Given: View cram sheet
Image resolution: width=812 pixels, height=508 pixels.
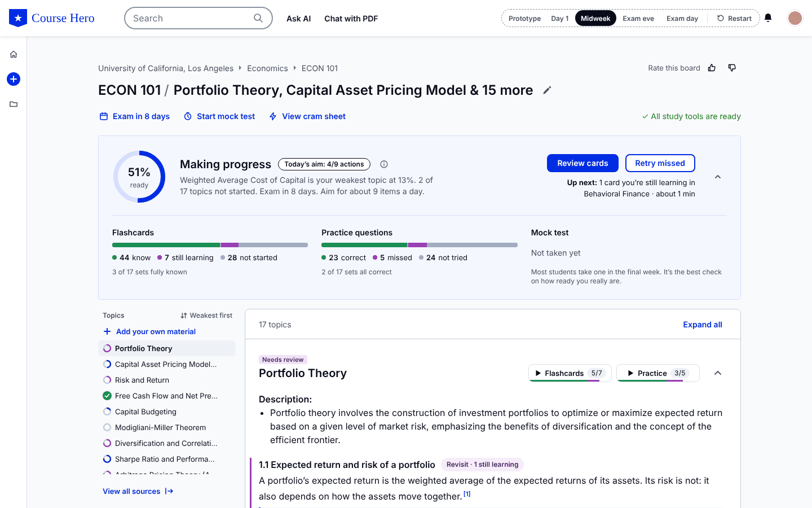Looking at the screenshot, I should click(x=307, y=116).
